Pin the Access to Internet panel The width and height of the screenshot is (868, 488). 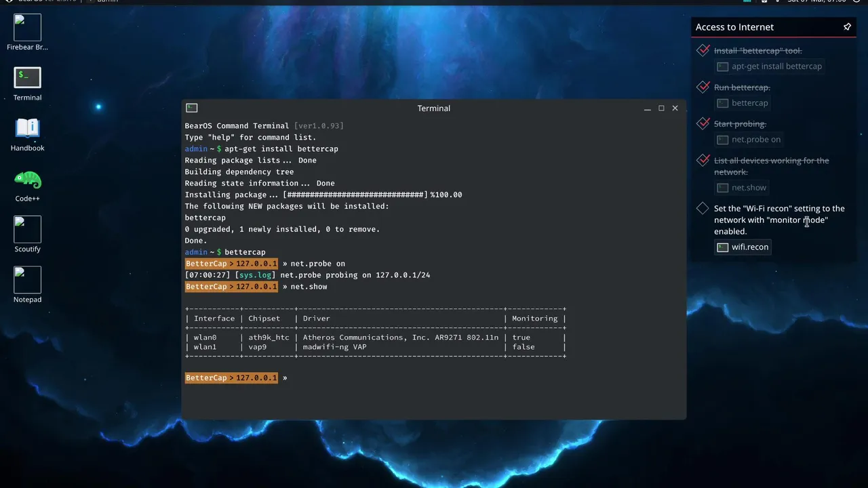(847, 27)
